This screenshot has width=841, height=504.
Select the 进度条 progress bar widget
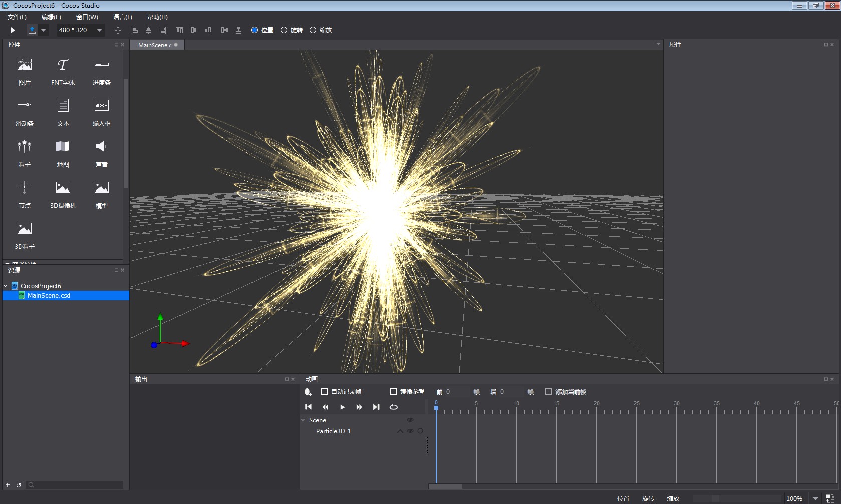tap(102, 72)
